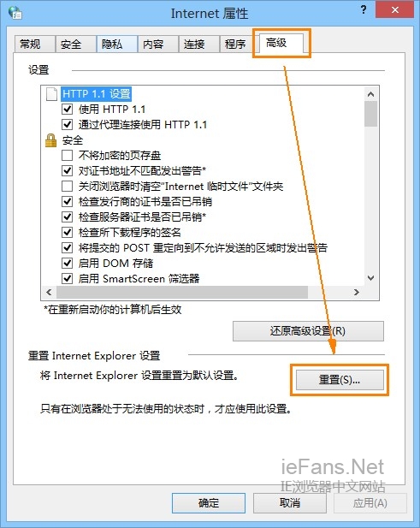420x528 pixels.
Task: Click the 安全 padlock category icon
Action: 50,140
